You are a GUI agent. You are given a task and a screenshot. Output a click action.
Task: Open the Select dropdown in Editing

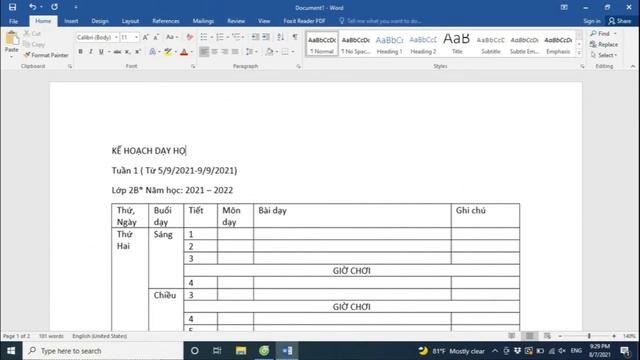(604, 55)
